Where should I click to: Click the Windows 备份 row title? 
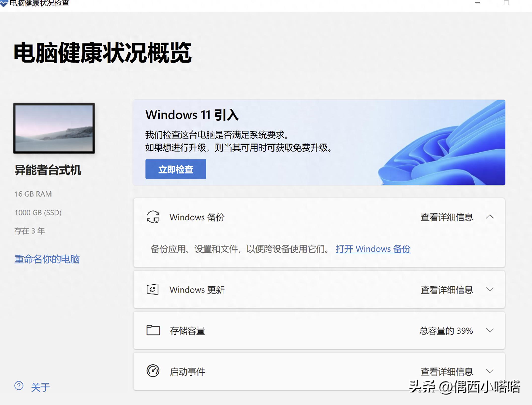coord(197,217)
